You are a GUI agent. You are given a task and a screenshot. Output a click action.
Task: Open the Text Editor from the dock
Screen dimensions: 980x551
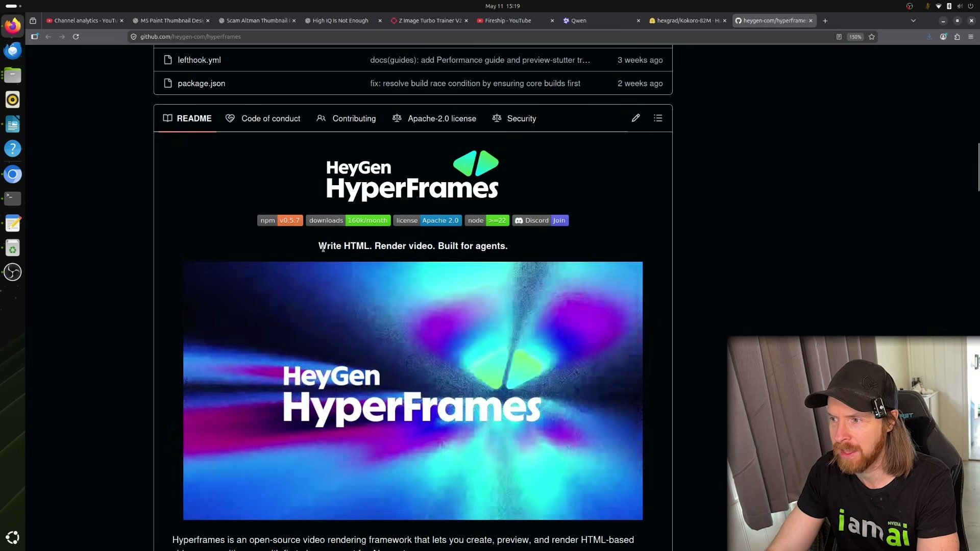13,223
